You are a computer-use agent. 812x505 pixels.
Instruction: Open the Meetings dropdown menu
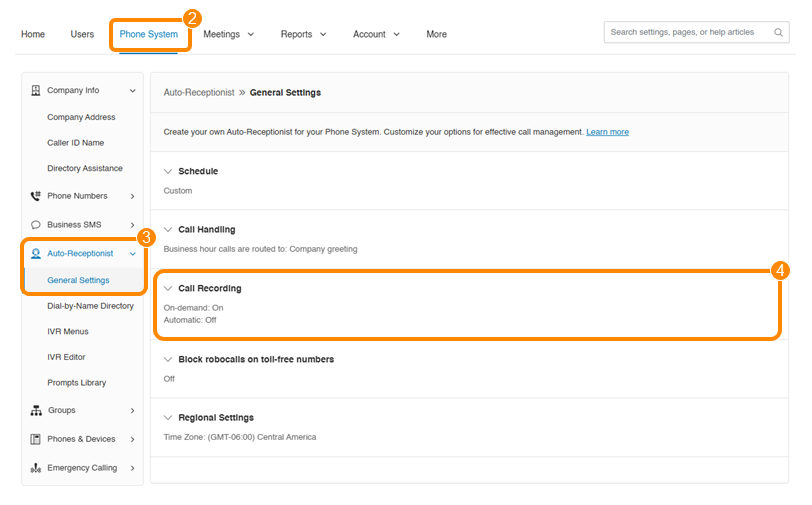(228, 34)
